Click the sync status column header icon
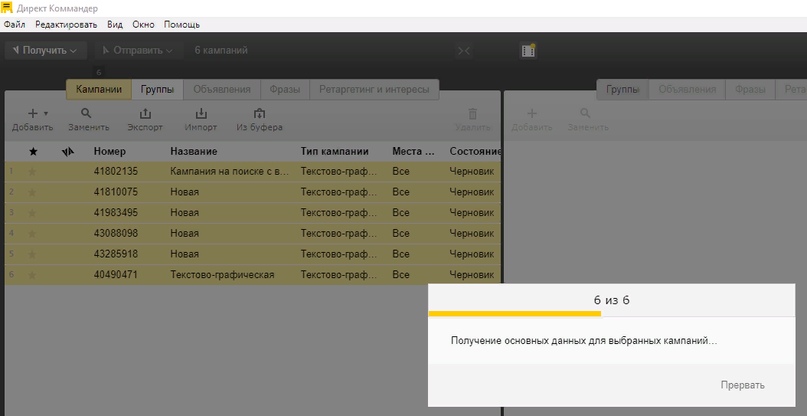Image resolution: width=807 pixels, height=416 pixels. (68, 151)
